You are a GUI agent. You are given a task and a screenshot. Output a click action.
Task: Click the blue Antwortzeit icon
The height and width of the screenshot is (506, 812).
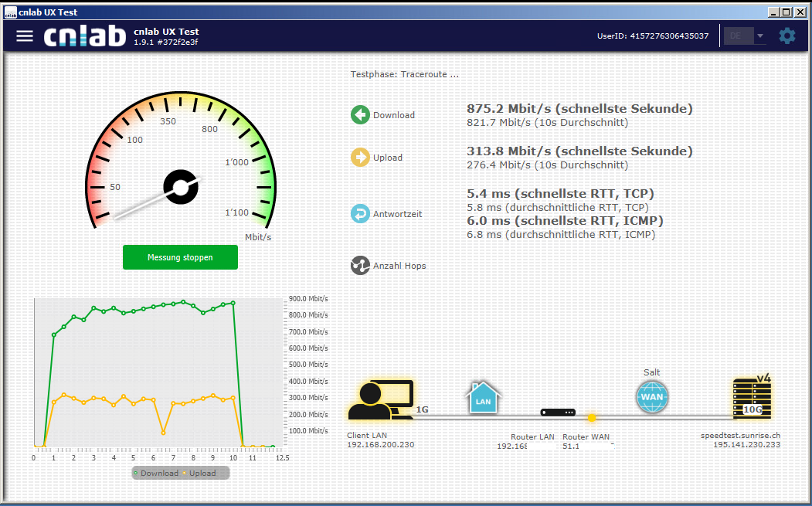click(360, 214)
